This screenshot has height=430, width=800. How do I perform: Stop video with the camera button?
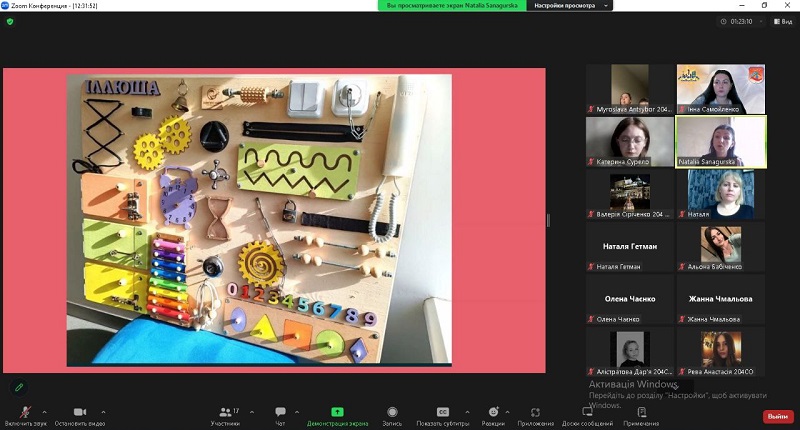click(x=79, y=414)
